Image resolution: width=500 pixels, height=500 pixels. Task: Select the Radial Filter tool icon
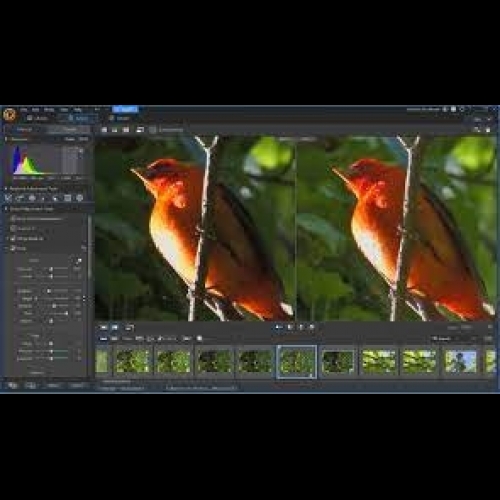pos(68,198)
